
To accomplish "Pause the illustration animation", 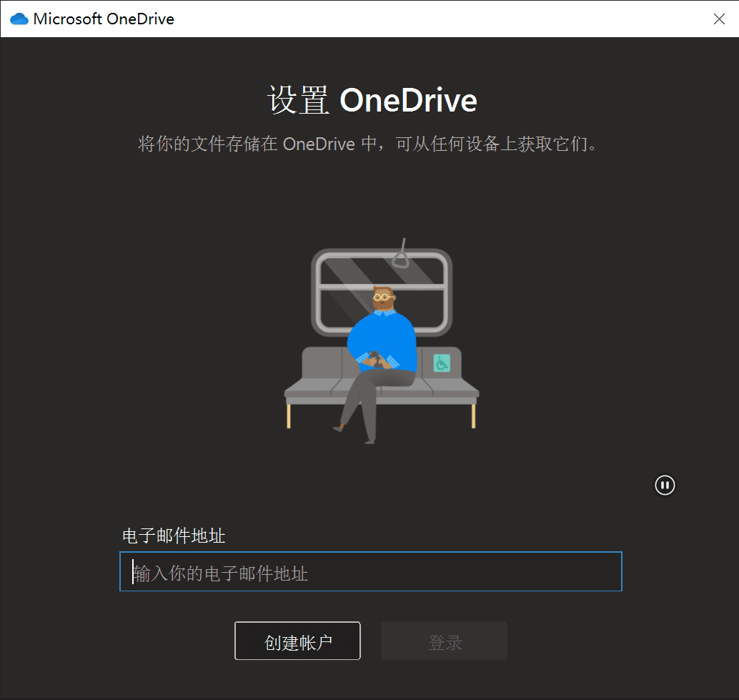I will 665,485.
